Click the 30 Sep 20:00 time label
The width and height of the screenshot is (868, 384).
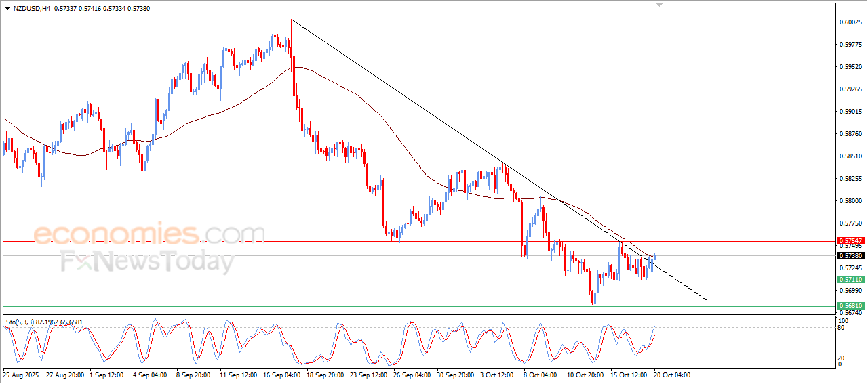[456, 375]
